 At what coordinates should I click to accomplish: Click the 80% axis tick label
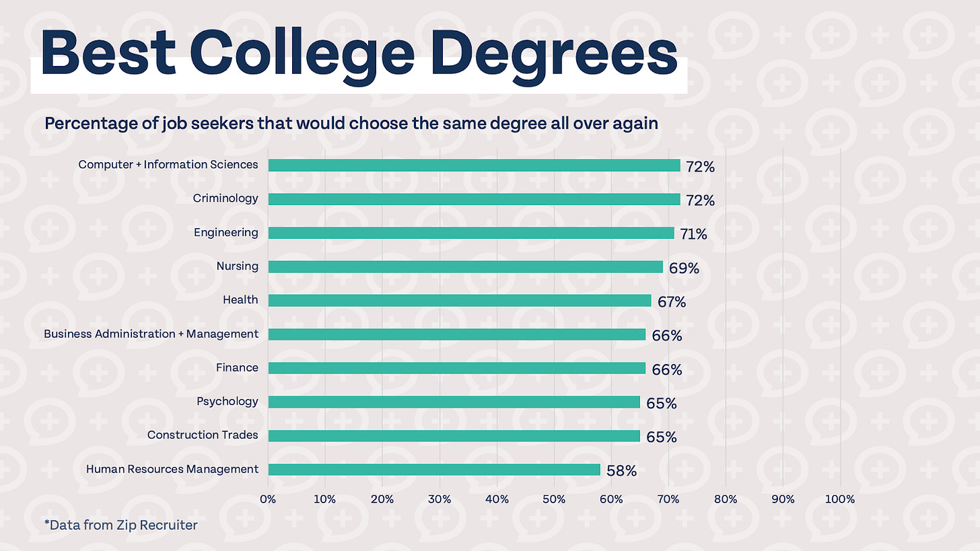[726, 499]
